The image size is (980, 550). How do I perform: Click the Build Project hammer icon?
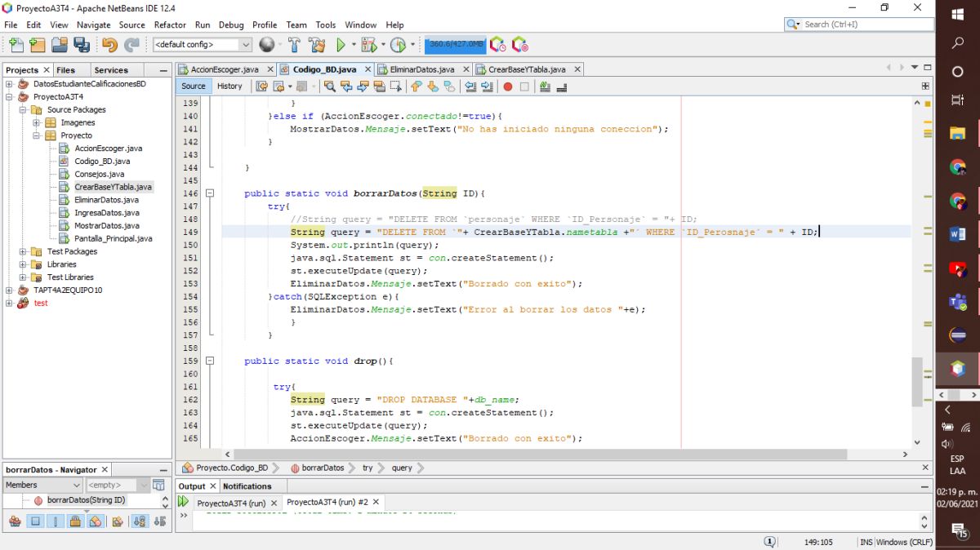294,45
